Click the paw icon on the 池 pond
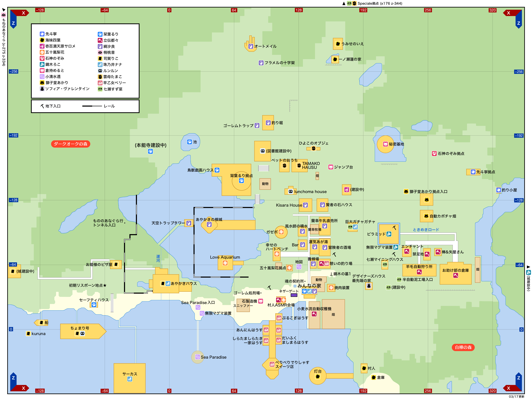Image resolution: width=532 pixels, height=401 pixels. pyautogui.click(x=190, y=142)
